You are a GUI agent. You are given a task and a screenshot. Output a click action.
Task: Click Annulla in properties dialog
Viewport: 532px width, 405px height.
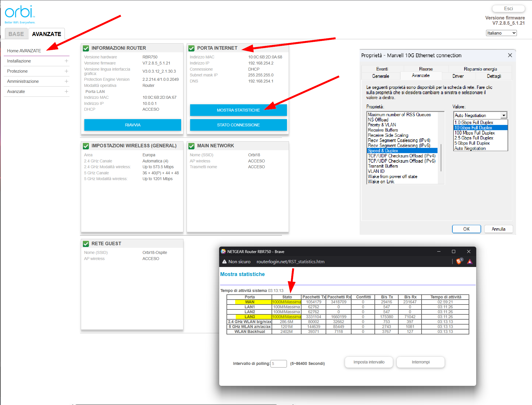pos(498,229)
